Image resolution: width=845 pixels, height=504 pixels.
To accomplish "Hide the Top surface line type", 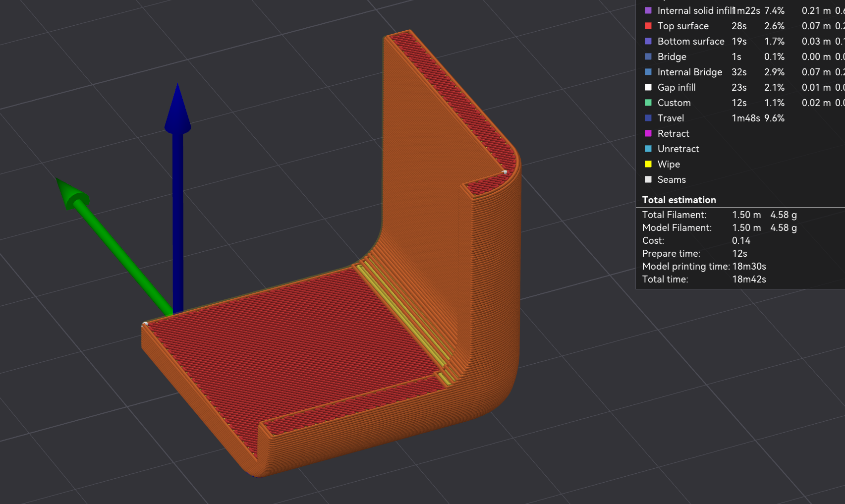I will click(x=682, y=26).
